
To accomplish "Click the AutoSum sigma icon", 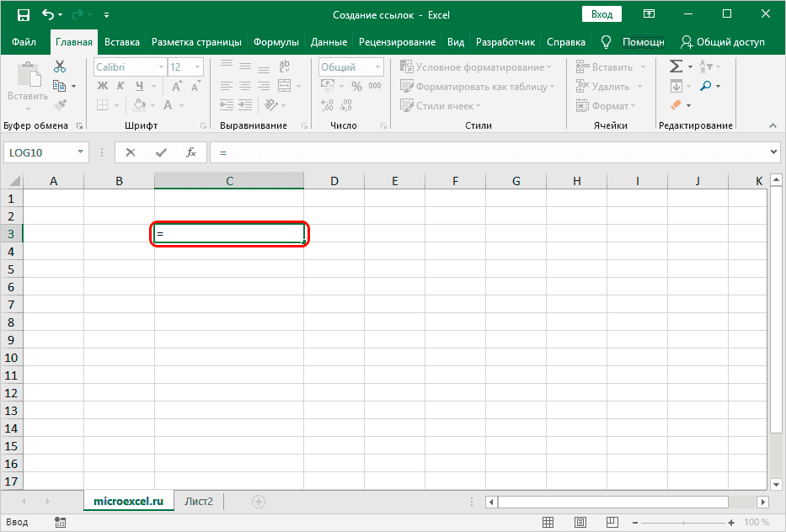I will [x=676, y=66].
